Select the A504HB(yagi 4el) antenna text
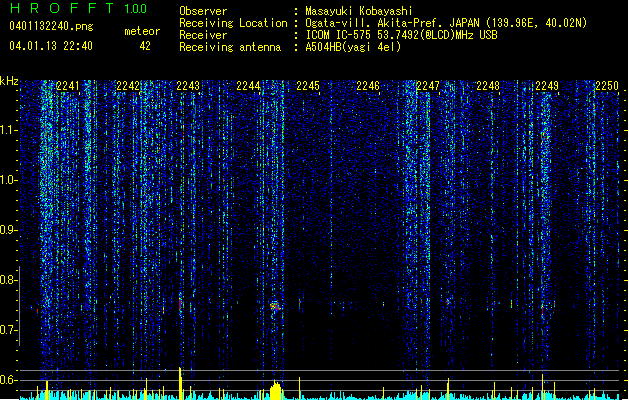 [x=353, y=47]
